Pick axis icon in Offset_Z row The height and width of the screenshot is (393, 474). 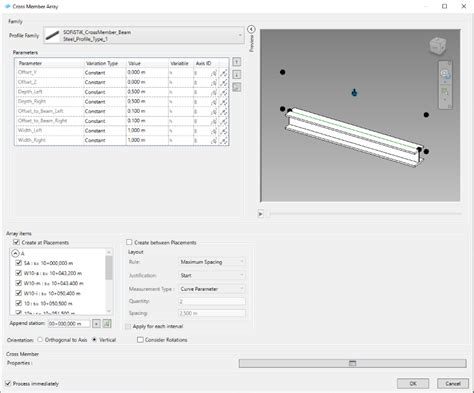(213, 83)
